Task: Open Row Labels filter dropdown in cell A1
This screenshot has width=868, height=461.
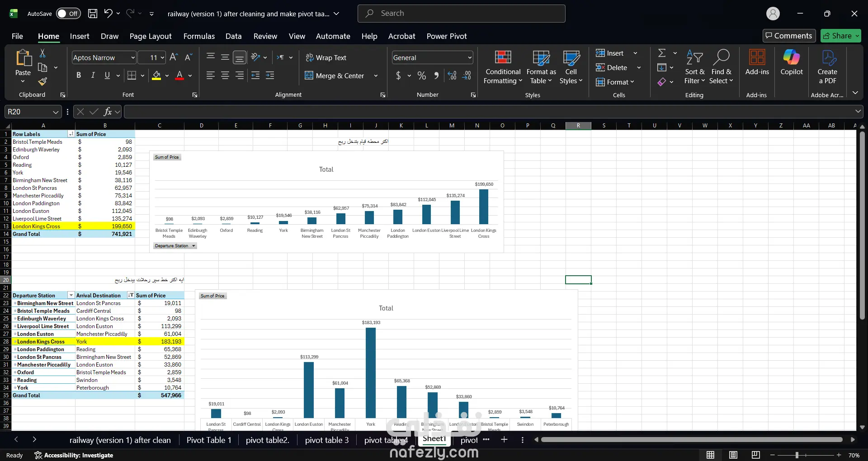Action: [x=71, y=134]
